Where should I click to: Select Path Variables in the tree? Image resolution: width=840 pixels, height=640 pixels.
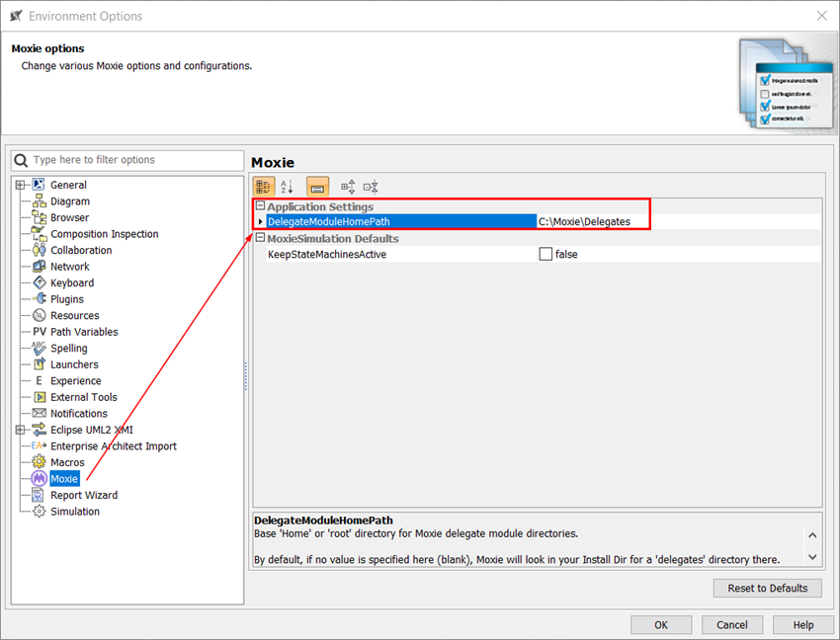click(x=84, y=332)
